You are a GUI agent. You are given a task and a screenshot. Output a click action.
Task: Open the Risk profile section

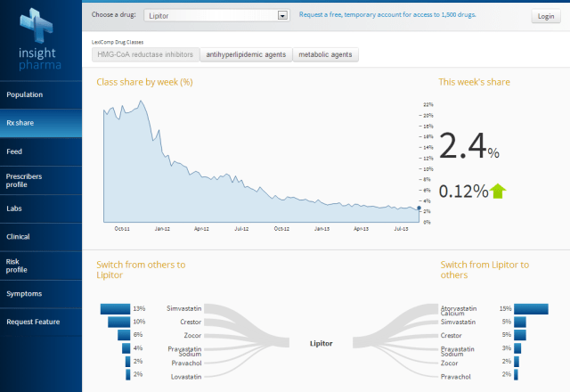pos(41,265)
